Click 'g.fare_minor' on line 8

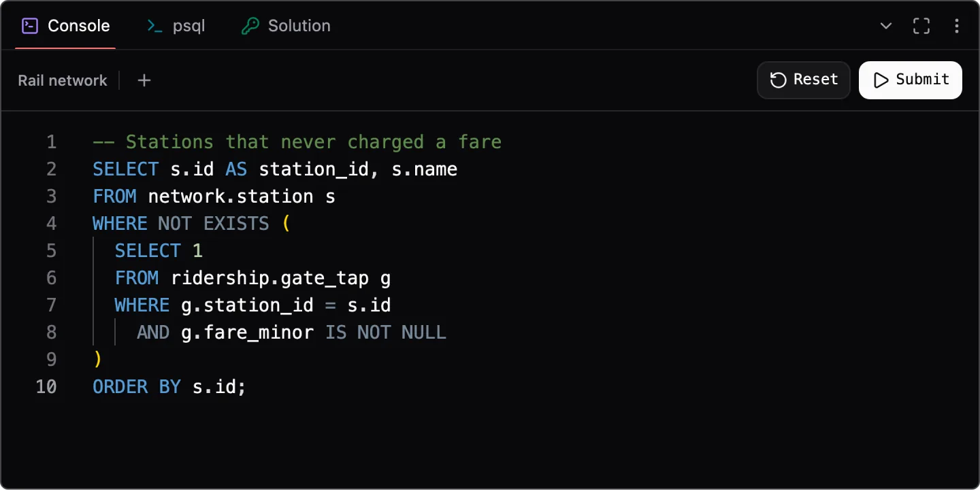pos(247,333)
